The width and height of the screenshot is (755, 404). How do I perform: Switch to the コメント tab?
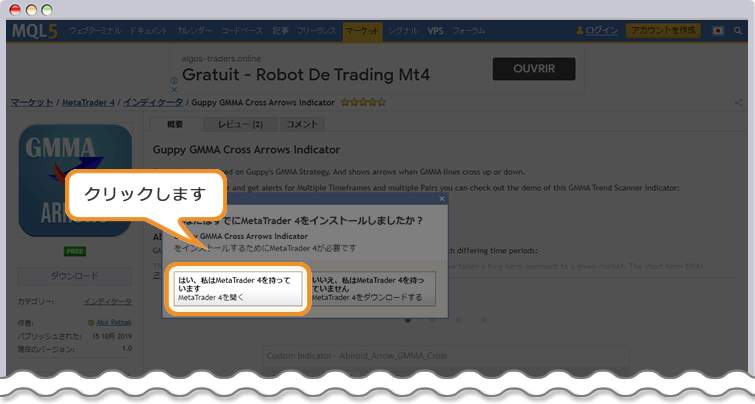pyautogui.click(x=302, y=124)
